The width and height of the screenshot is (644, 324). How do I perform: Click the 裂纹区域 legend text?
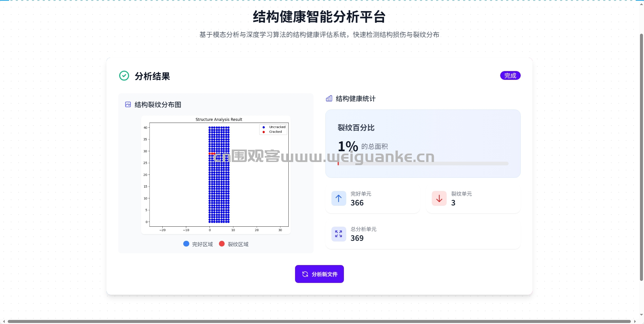coord(238,244)
